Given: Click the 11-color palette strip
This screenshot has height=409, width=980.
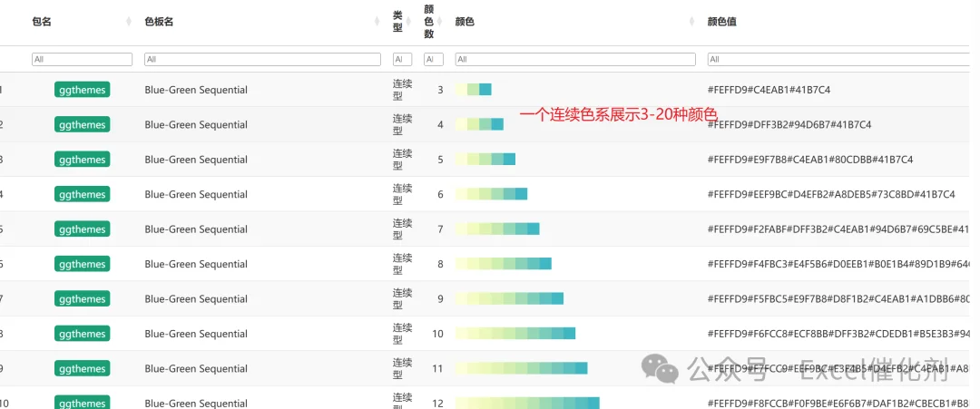Looking at the screenshot, I should click(521, 369).
